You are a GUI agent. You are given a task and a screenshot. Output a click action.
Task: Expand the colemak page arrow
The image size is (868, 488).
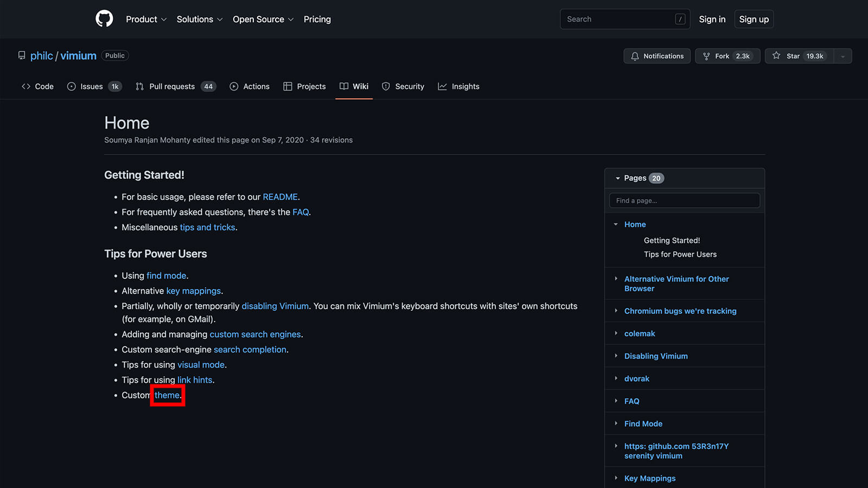tap(616, 333)
